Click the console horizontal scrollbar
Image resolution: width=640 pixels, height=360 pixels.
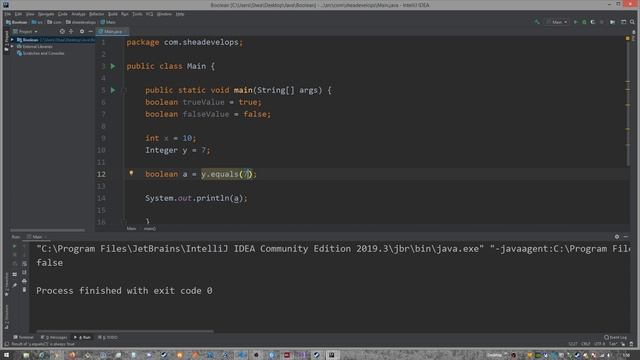point(124,331)
